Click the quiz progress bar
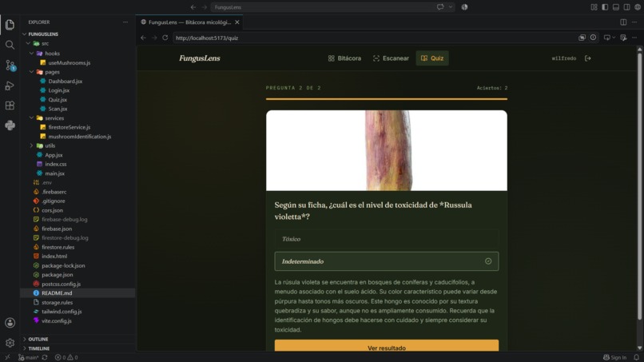 [387, 98]
